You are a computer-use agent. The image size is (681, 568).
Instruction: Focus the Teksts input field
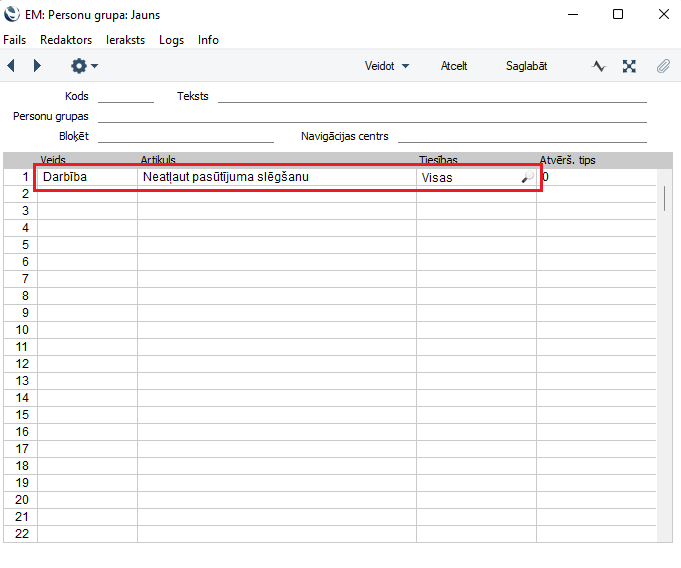click(432, 96)
